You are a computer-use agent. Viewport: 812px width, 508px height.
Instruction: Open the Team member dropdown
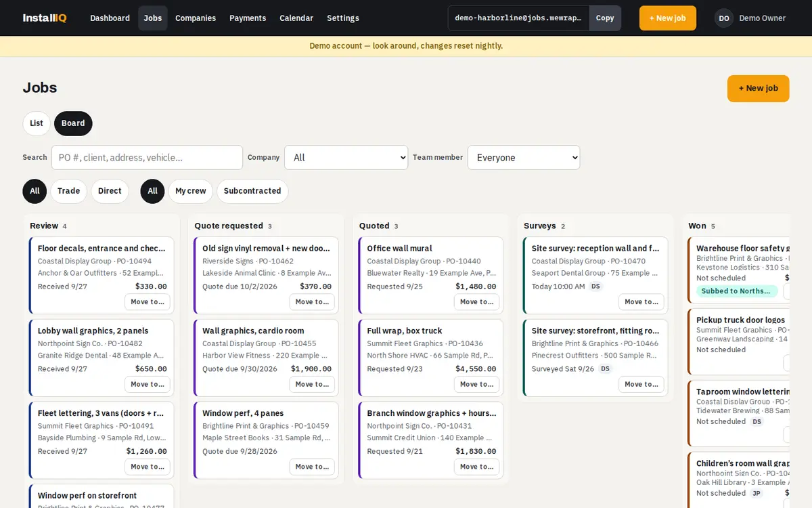pos(524,158)
